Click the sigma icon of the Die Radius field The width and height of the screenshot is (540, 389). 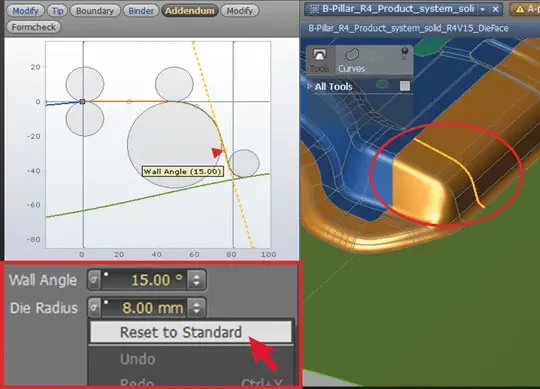(94, 307)
